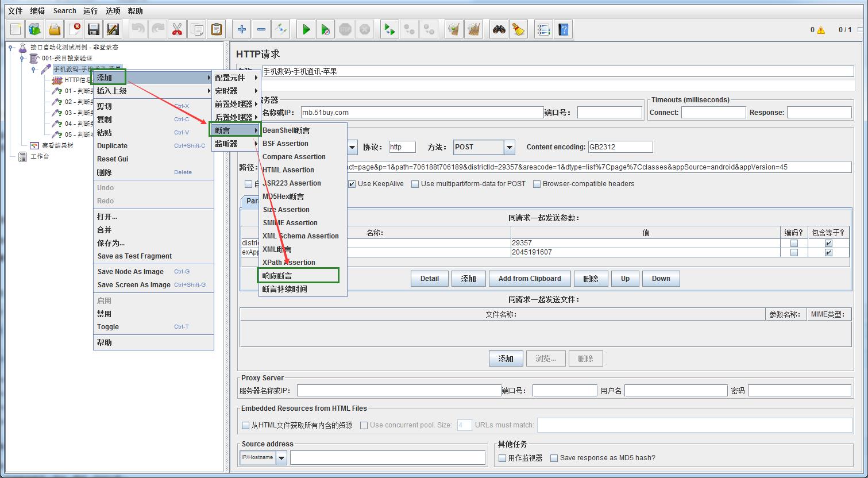Click the gray Shutdown X toolbar icon
This screenshot has height=478, width=868.
tap(365, 29)
